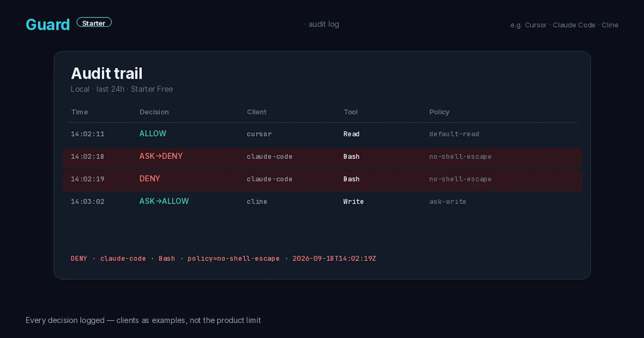Click the Write tool cell

[x=353, y=202]
